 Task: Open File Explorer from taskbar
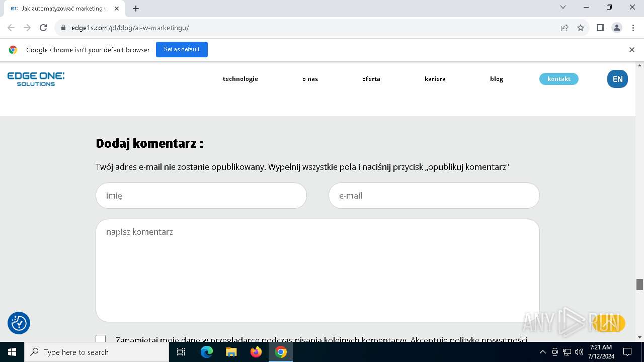pyautogui.click(x=231, y=352)
